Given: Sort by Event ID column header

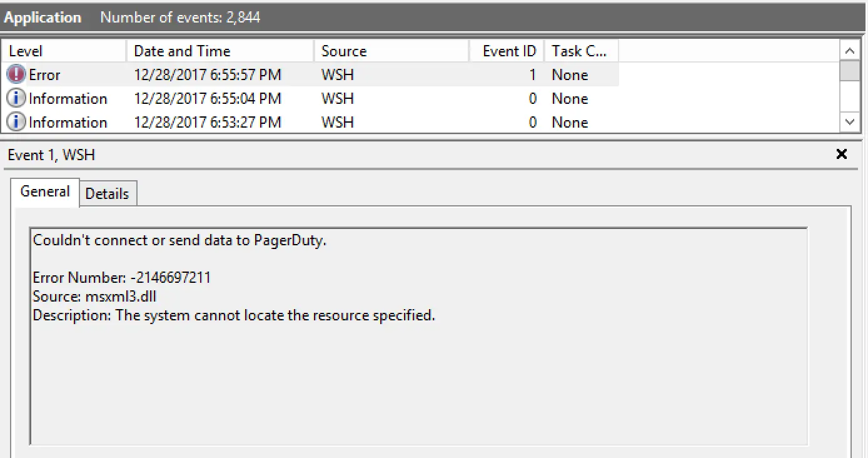Looking at the screenshot, I should [x=507, y=51].
